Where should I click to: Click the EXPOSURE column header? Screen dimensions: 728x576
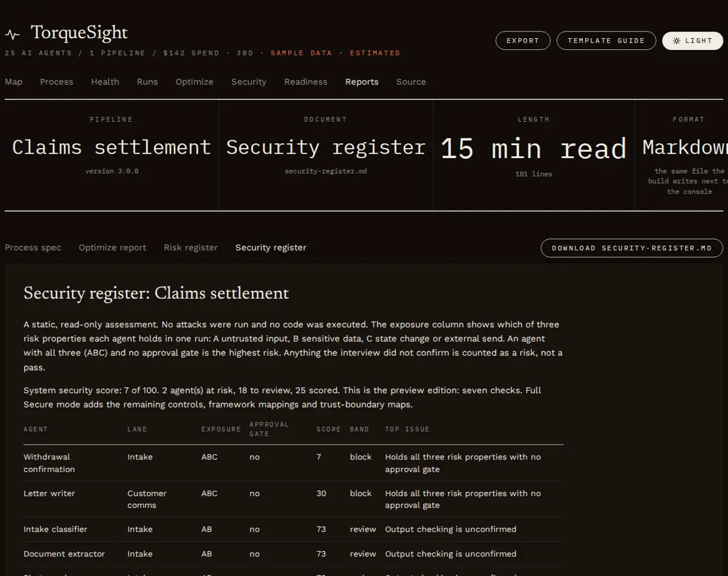click(221, 429)
